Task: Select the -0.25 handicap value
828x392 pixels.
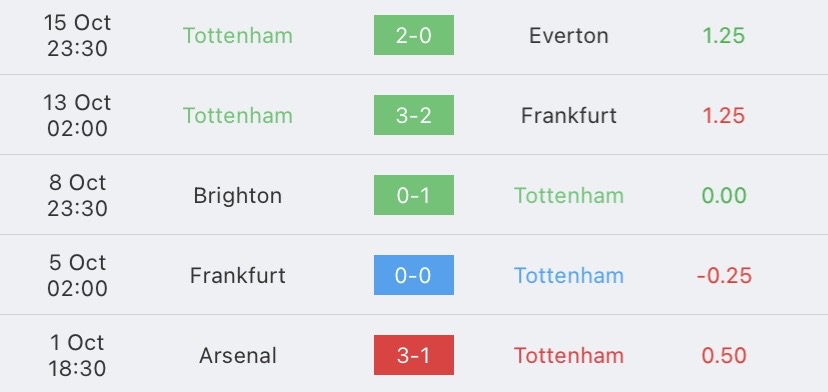Action: [x=724, y=276]
